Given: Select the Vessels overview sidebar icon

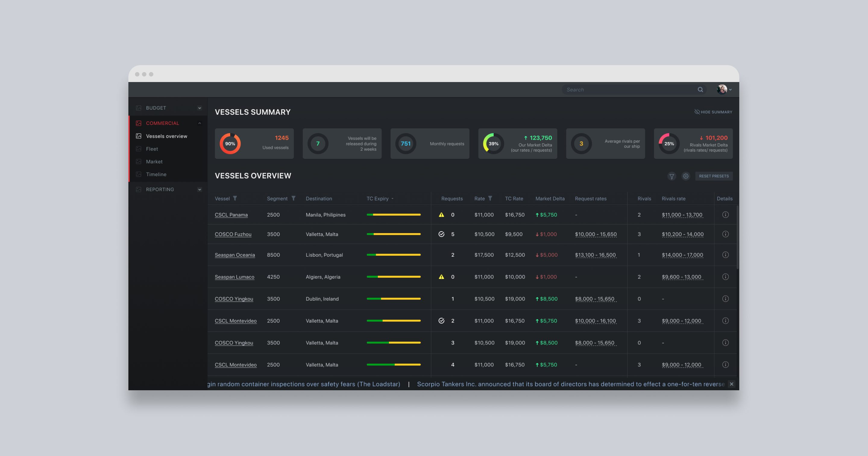Looking at the screenshot, I should (139, 136).
